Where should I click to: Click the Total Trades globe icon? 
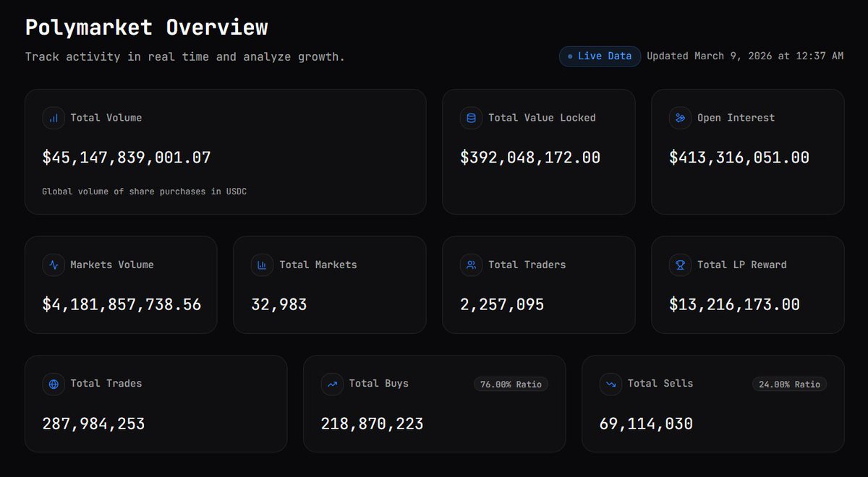point(54,384)
